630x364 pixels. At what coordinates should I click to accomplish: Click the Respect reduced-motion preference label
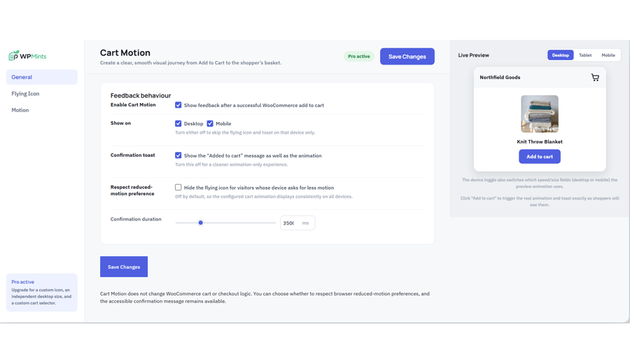point(132,190)
